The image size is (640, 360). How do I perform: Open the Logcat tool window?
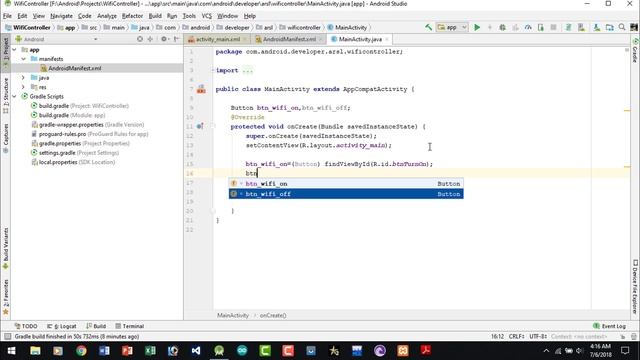(62, 326)
